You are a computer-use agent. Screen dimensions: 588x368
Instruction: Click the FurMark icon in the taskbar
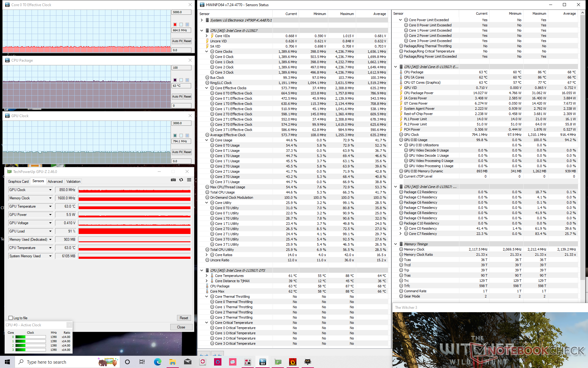pos(293,362)
